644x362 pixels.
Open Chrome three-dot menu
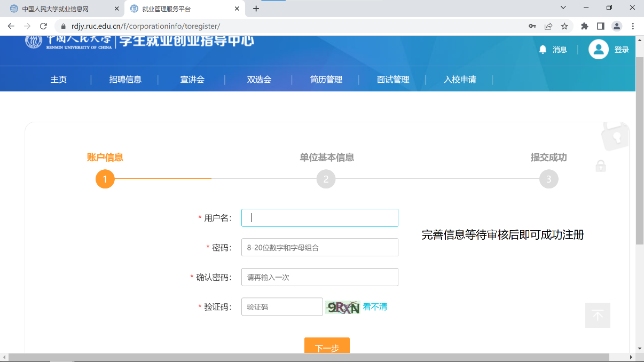click(633, 26)
